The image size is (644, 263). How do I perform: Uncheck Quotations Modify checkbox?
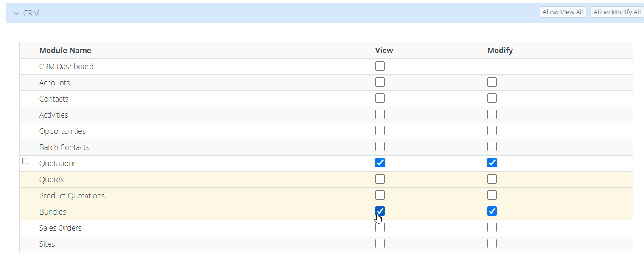pos(492,163)
